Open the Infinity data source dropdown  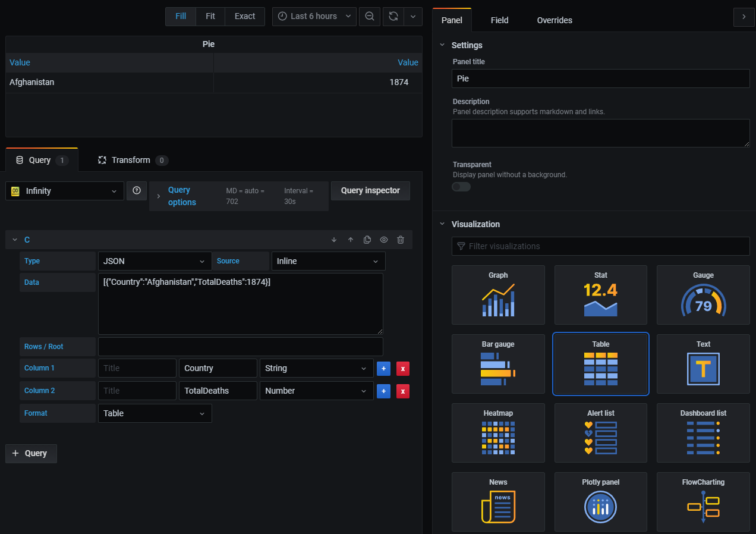[65, 191]
